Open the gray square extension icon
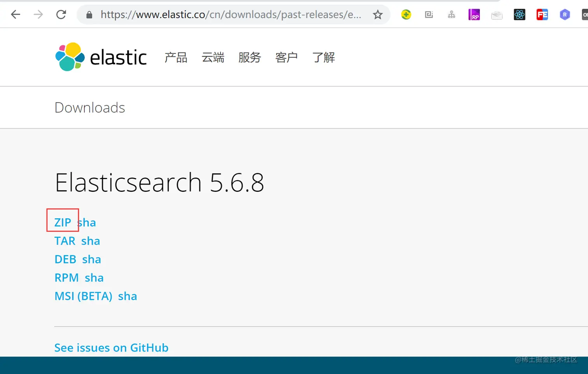Screen dimensions: 588x374 point(429,15)
